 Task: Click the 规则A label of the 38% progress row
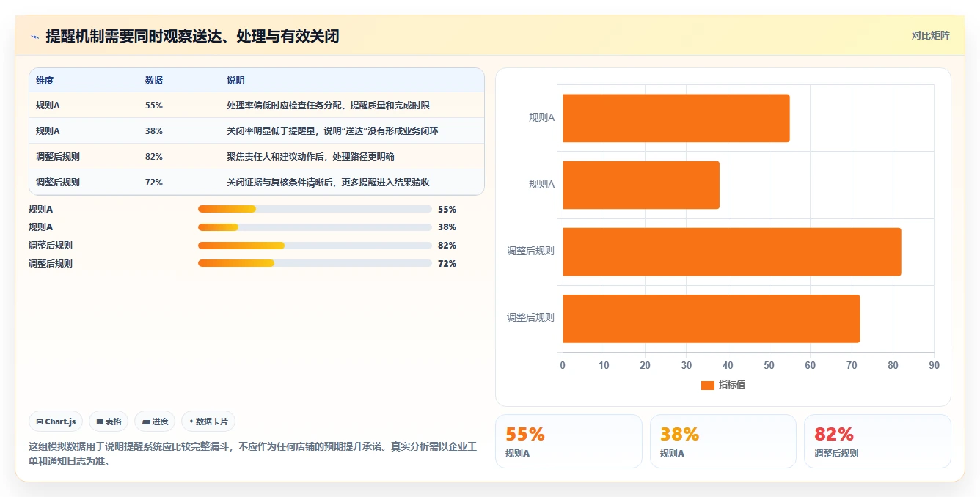tap(40, 227)
